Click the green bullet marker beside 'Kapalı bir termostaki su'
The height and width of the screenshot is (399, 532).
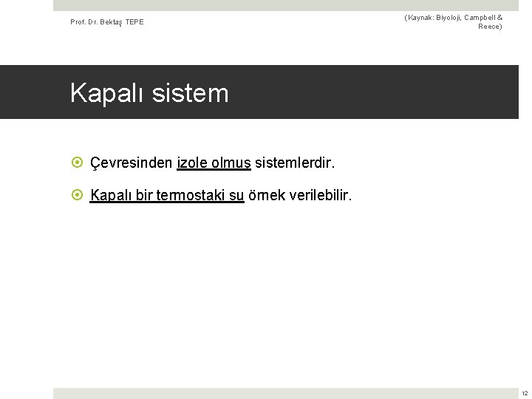[77, 195]
